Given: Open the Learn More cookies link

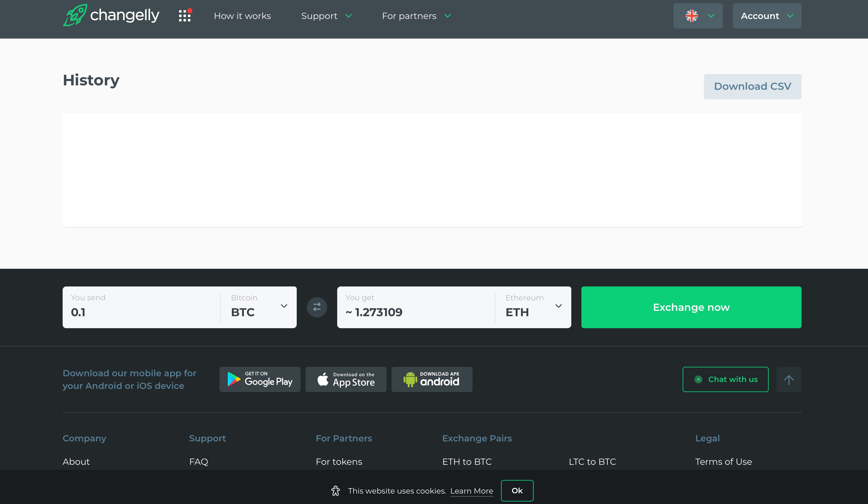Looking at the screenshot, I should click(x=471, y=491).
